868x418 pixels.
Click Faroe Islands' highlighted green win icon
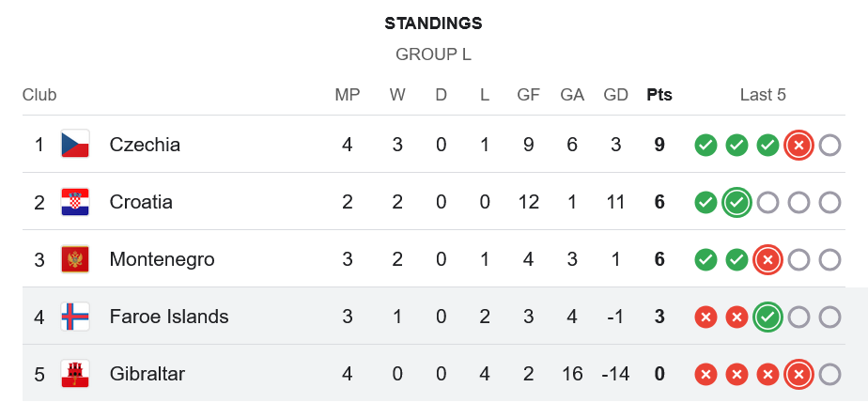(767, 317)
